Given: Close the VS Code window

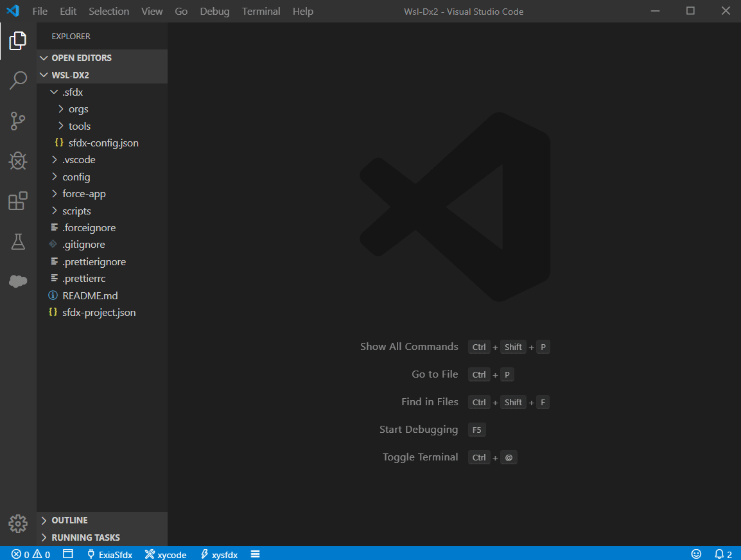Looking at the screenshot, I should tap(726, 11).
